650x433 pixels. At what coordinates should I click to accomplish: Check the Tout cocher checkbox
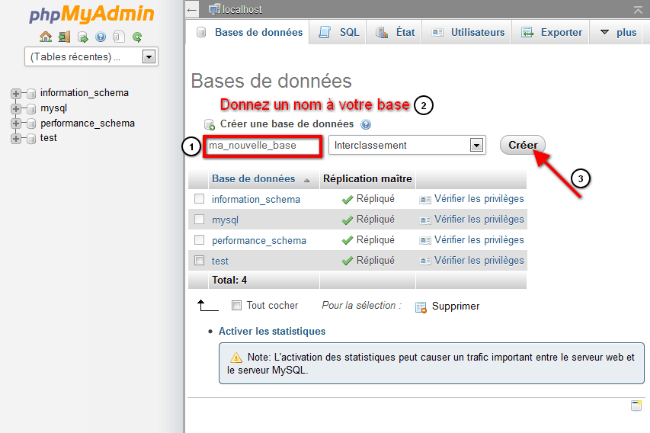point(236,305)
